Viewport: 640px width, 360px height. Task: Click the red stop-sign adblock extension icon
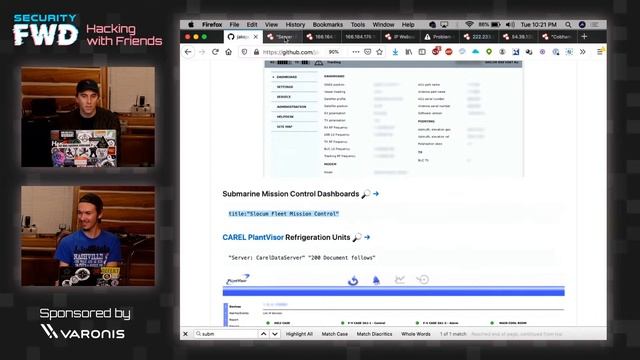[x=449, y=52]
